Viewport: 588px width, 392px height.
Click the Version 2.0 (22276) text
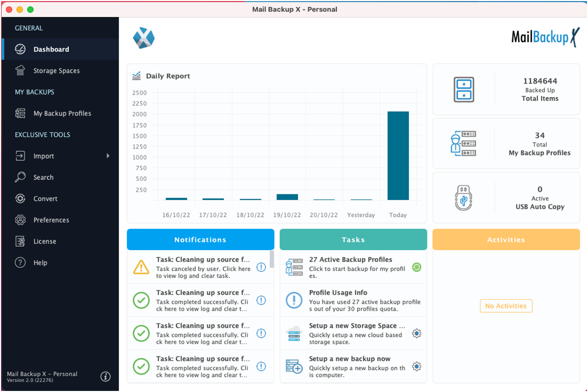30,380
